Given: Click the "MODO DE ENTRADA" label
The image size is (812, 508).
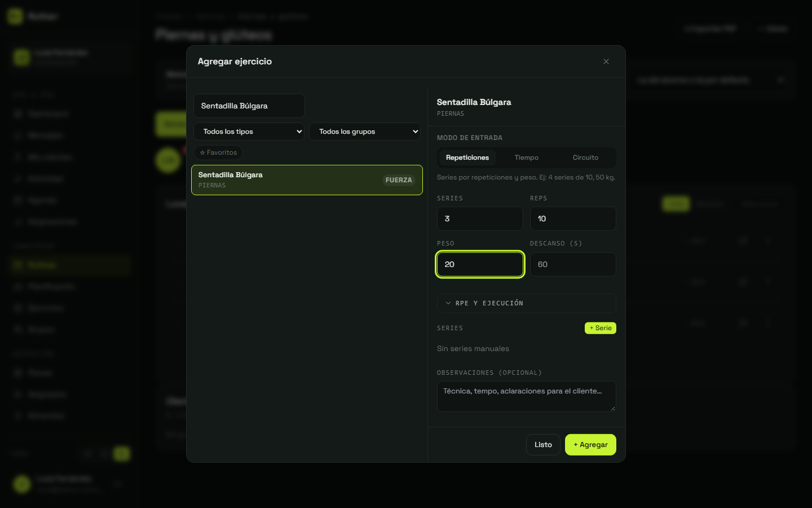Looking at the screenshot, I should [470, 138].
